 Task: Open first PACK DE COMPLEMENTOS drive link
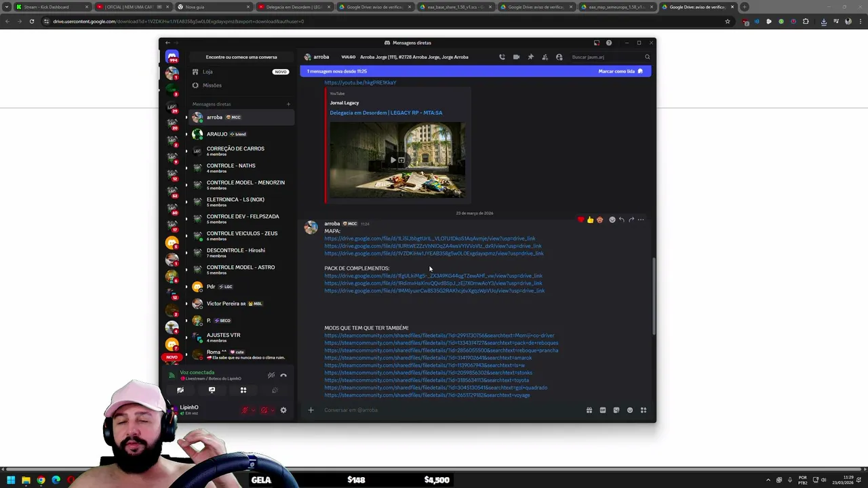(433, 276)
